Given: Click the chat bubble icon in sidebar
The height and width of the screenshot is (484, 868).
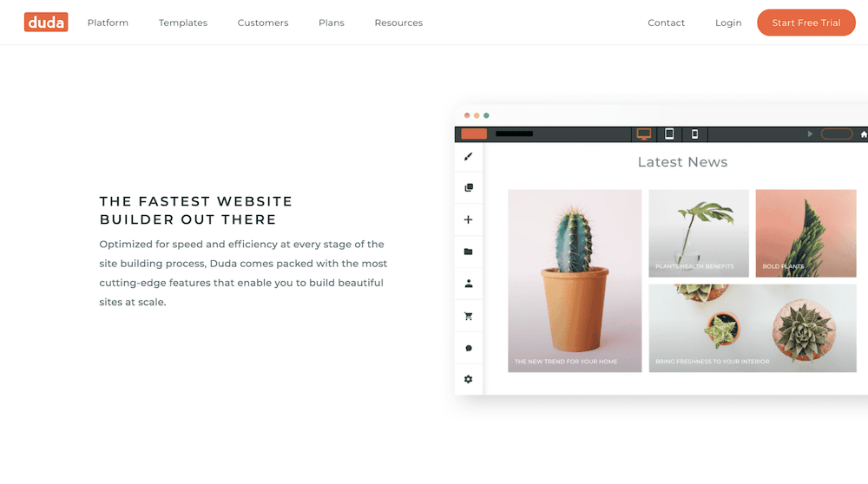Looking at the screenshot, I should pyautogui.click(x=469, y=348).
